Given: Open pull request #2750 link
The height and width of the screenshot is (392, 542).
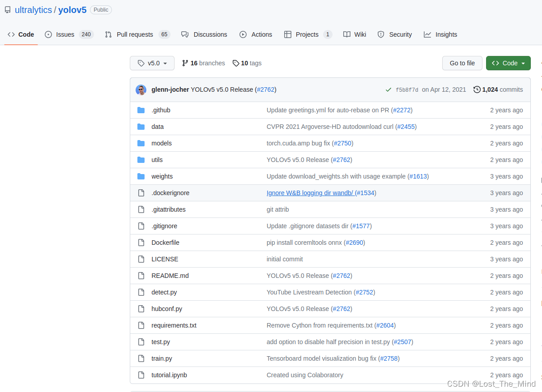Looking at the screenshot, I should (342, 143).
